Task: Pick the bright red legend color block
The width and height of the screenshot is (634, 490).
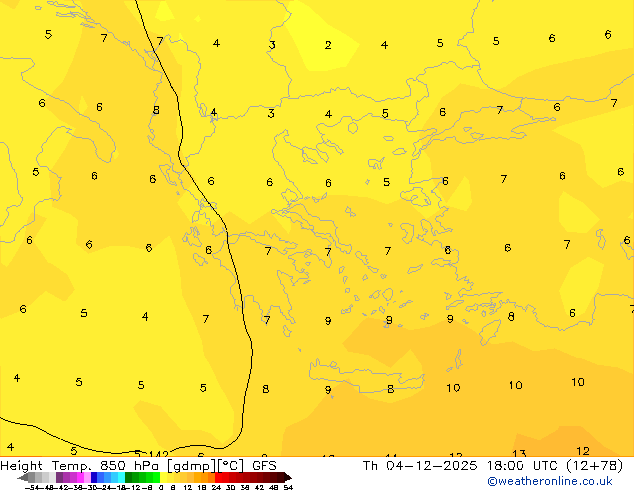Action: [219, 477]
